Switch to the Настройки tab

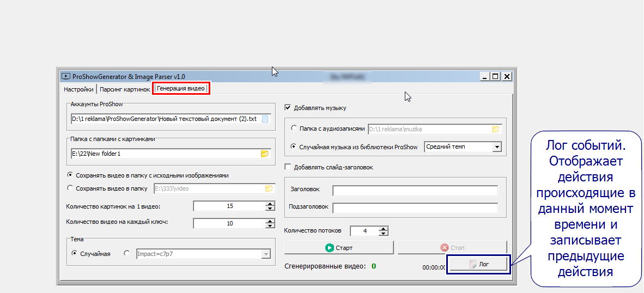[78, 89]
